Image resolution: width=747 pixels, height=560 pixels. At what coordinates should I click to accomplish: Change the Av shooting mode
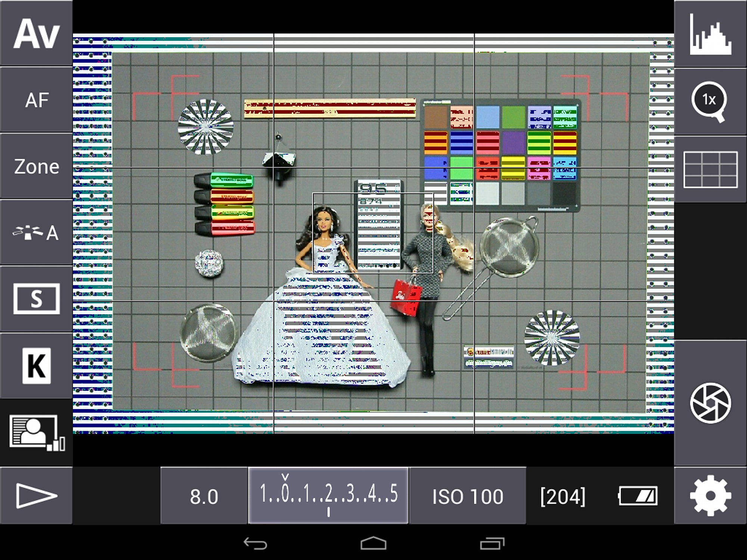(x=36, y=33)
